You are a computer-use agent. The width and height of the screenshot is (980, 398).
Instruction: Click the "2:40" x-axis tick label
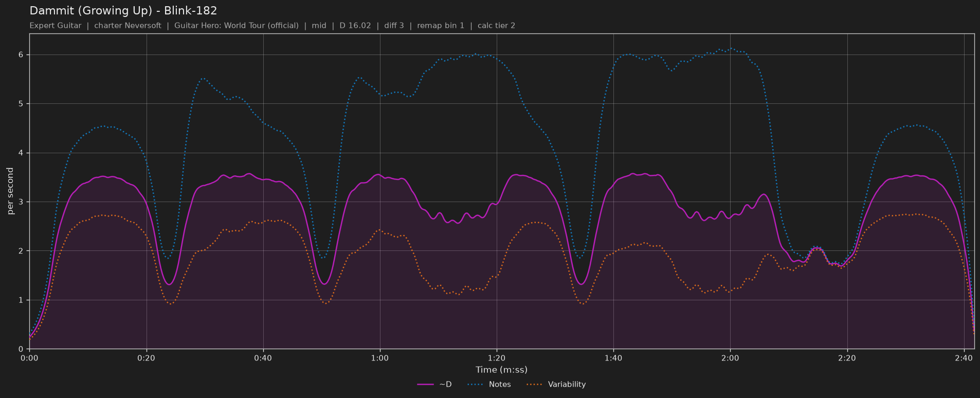point(964,358)
